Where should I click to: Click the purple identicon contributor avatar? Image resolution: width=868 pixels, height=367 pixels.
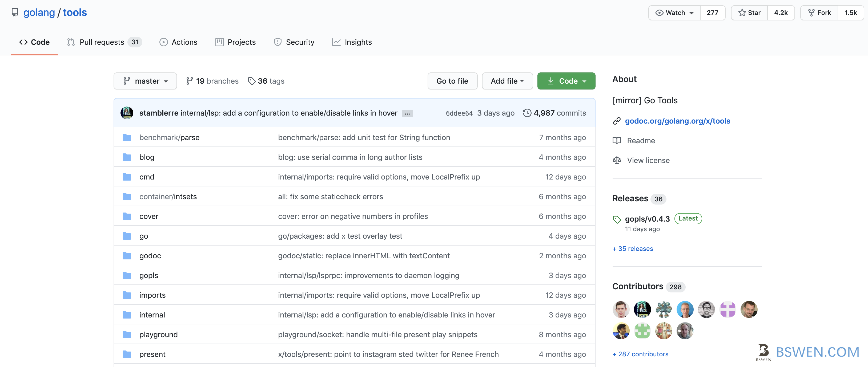pos(728,309)
